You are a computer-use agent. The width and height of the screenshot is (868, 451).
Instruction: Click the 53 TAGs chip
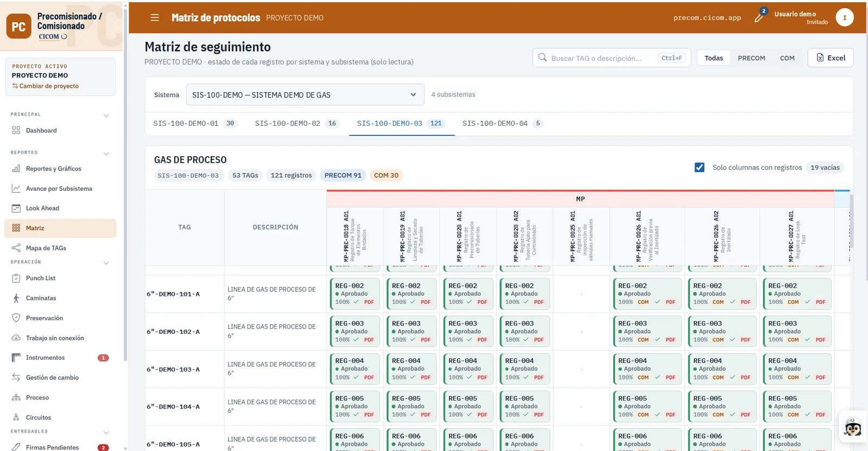(245, 175)
